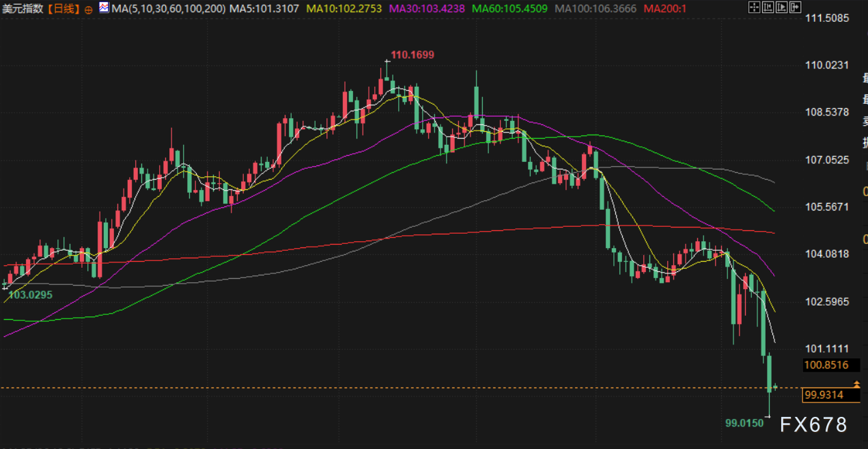Select the yellow MA10 value label

pyautogui.click(x=345, y=9)
